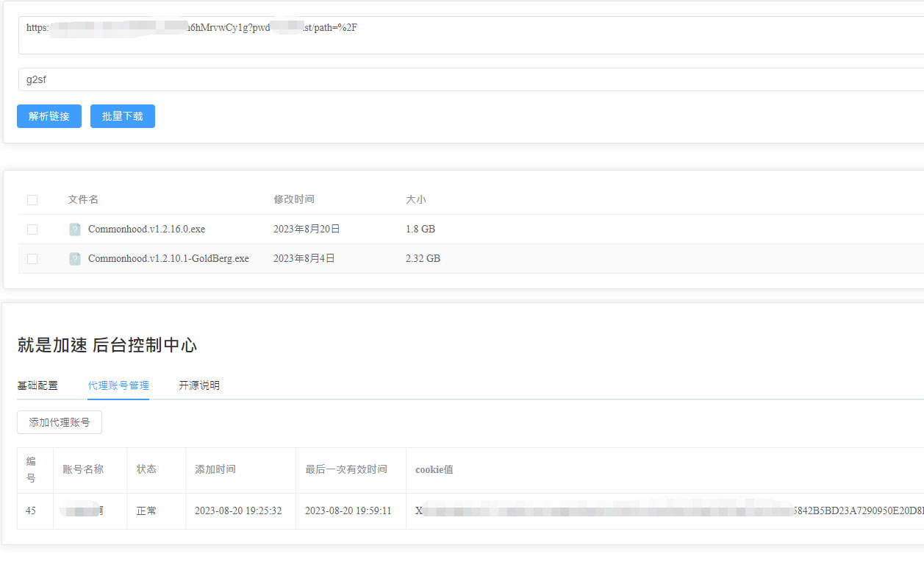Click the 解析链接 button
Viewport: 924px width, 587px height.
tap(49, 115)
